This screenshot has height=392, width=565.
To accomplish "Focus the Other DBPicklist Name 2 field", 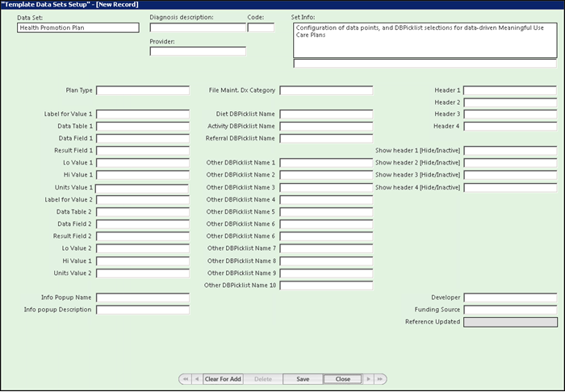I will click(326, 175).
